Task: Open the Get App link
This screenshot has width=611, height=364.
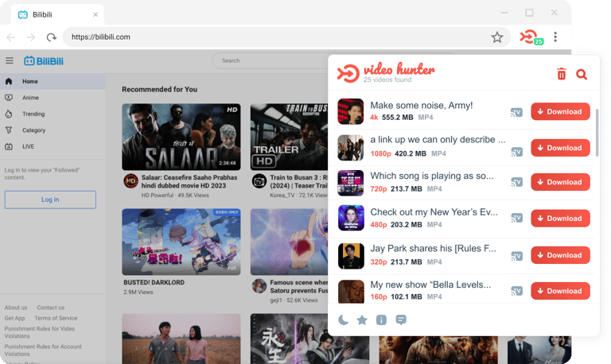Action: pos(15,318)
